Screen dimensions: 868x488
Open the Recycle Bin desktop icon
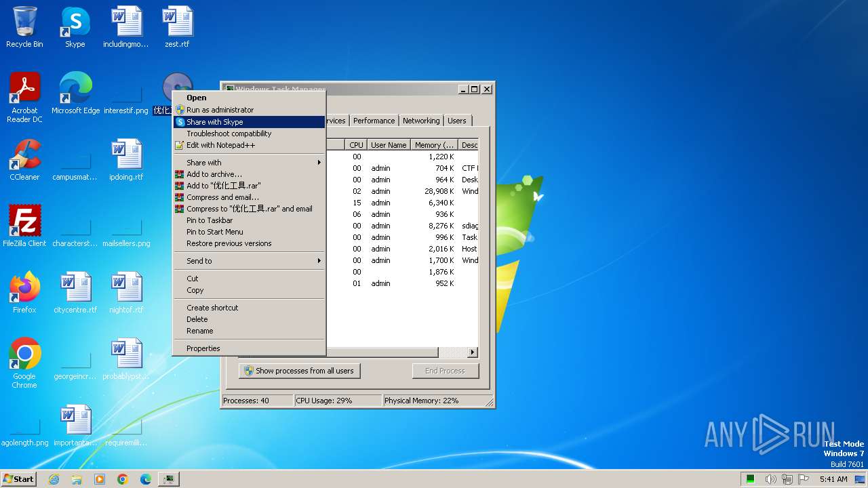24,27
